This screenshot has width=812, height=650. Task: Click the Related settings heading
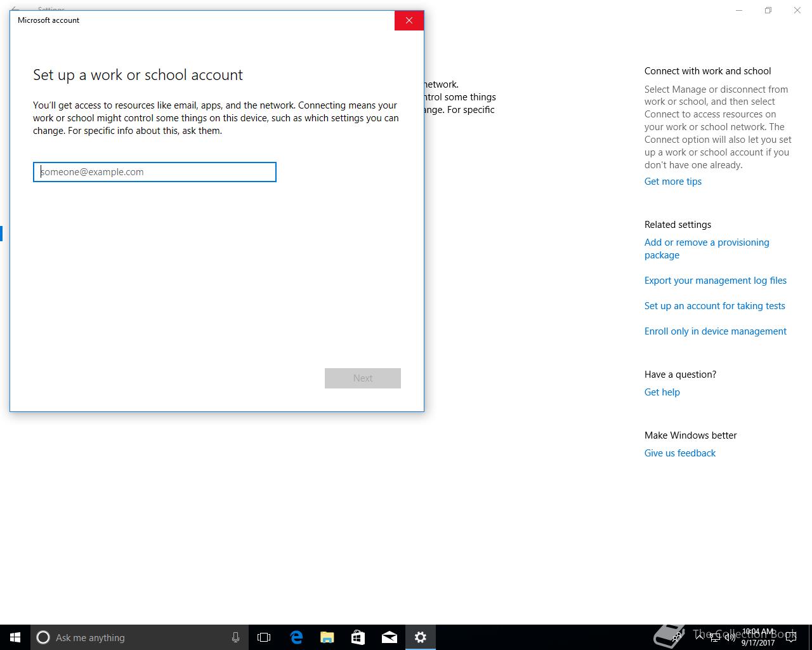(678, 225)
